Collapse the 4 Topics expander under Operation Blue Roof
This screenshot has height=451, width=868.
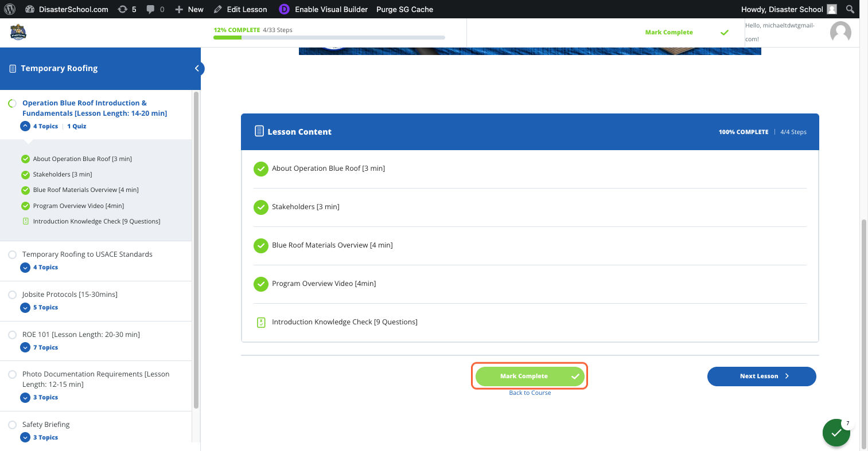(x=25, y=126)
